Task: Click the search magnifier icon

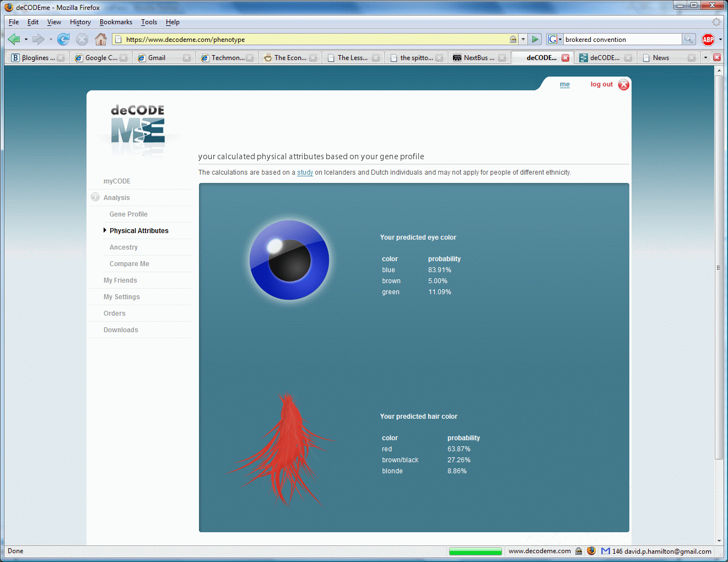Action: [688, 39]
